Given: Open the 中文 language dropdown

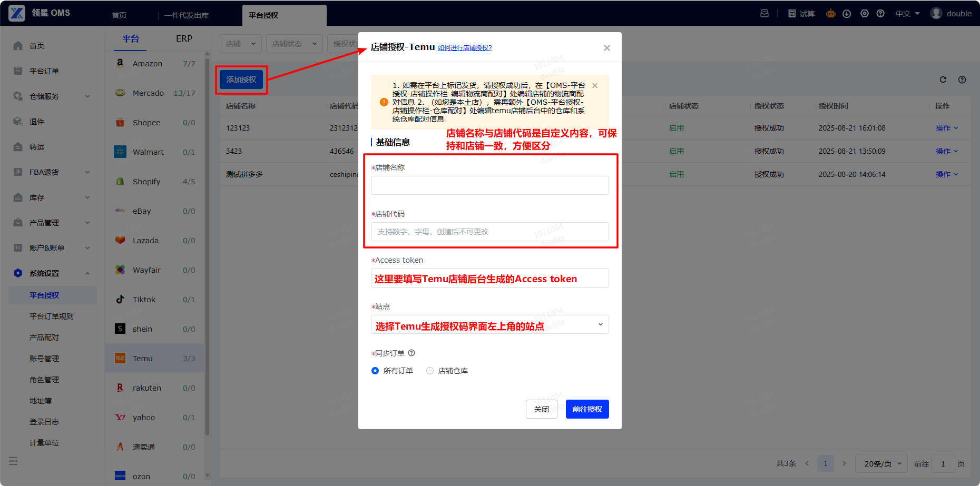Looking at the screenshot, I should (907, 14).
